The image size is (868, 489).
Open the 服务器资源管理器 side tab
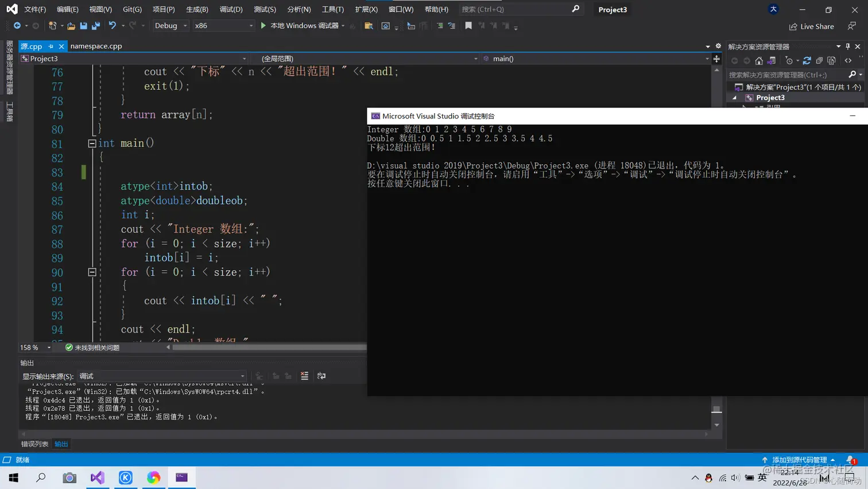[9, 67]
